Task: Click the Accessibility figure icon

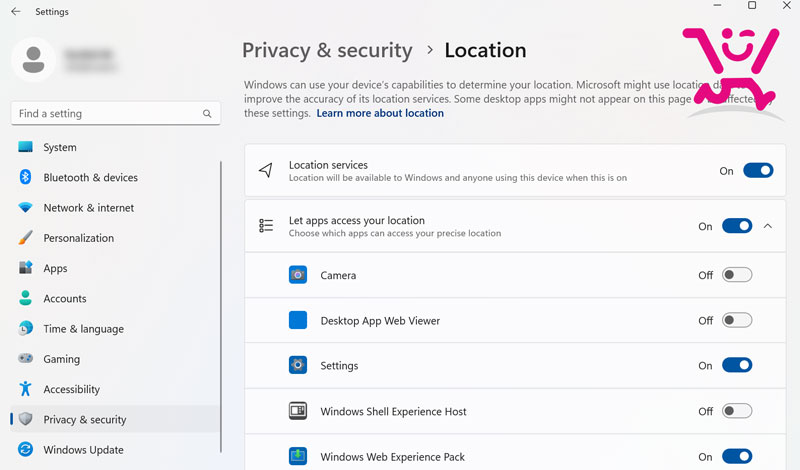Action: click(26, 389)
